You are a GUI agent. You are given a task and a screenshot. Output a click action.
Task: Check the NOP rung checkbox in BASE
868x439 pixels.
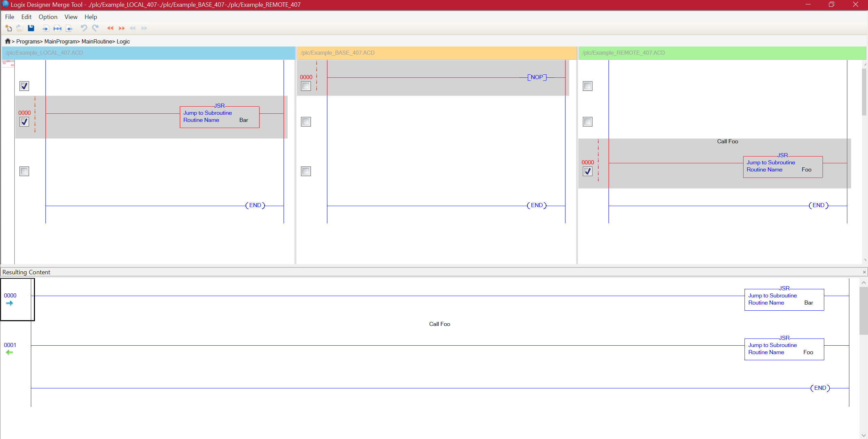306,86
